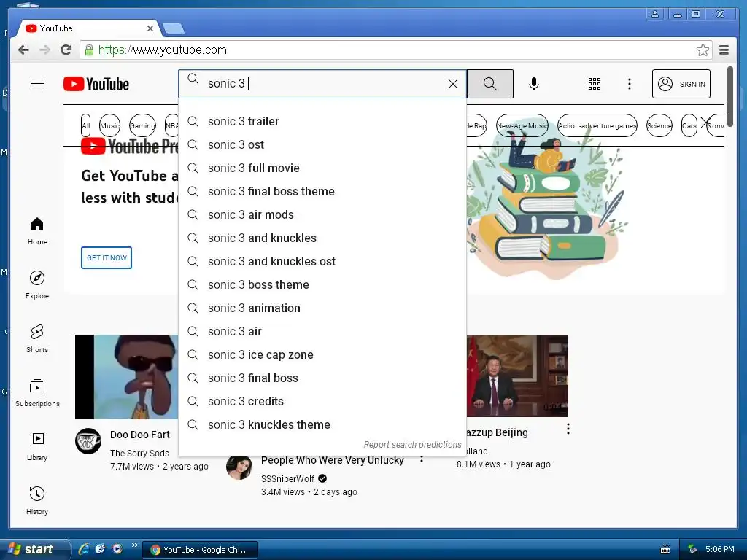Select suggestion 'sonic 3 air mods'
Image resolution: width=747 pixels, height=560 pixels.
click(x=322, y=215)
